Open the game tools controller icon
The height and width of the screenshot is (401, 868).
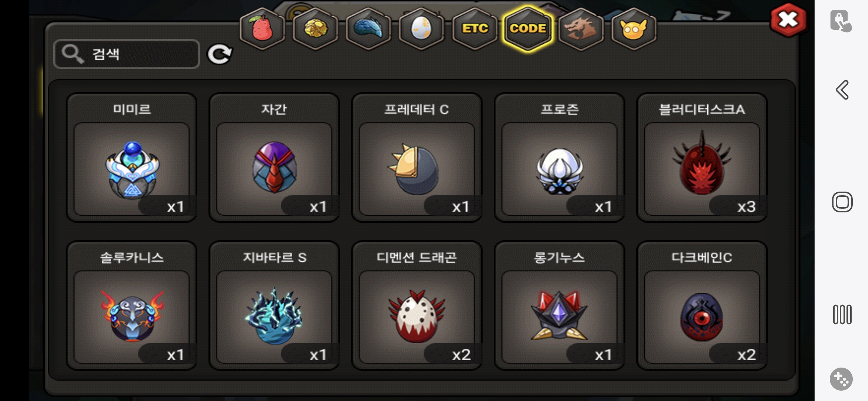click(x=841, y=379)
